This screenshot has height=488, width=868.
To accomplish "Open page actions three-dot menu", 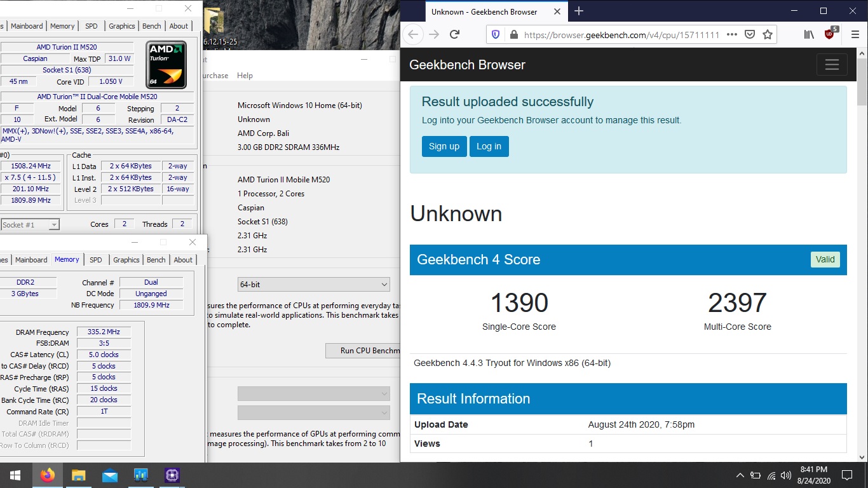I will point(732,34).
